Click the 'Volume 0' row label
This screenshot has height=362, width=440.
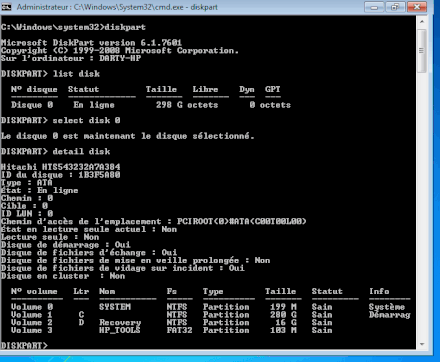(32, 307)
